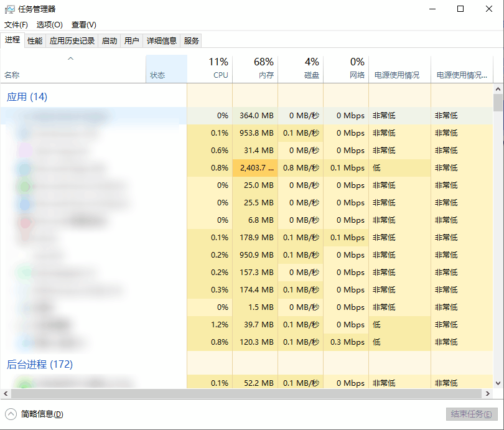504x430 pixels.
Task: Open the 选项(O) menu
Action: [x=49, y=25]
